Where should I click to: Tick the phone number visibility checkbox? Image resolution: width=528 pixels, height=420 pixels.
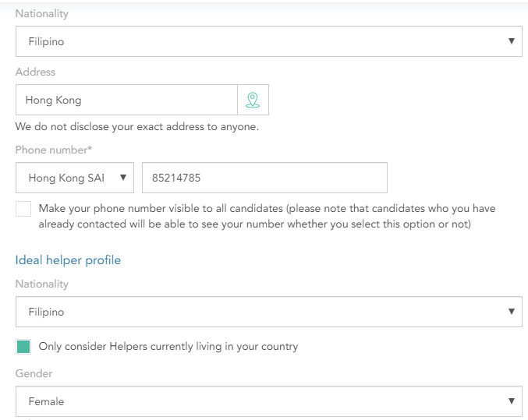[23, 209]
